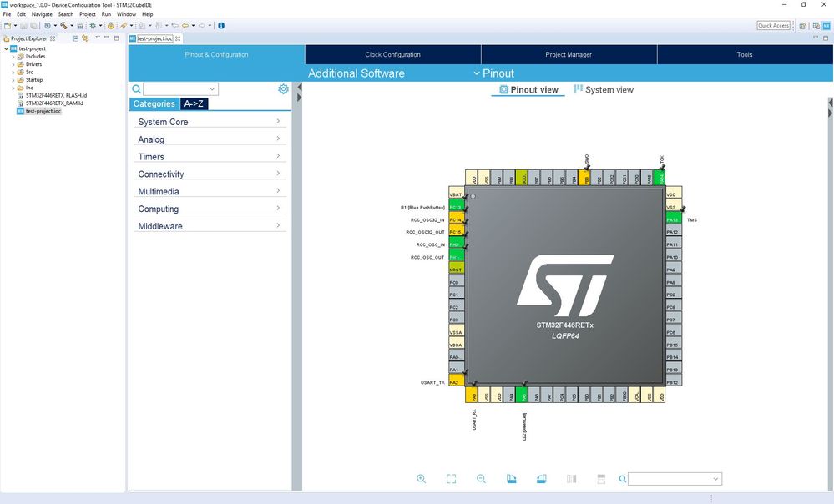Click the horizontal split view icon
The height and width of the screenshot is (504, 834).
tap(601, 479)
